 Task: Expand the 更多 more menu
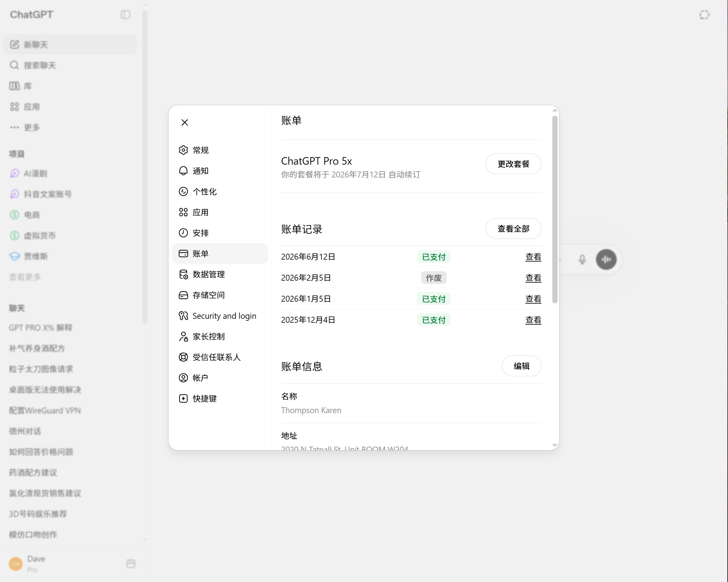tap(70, 128)
